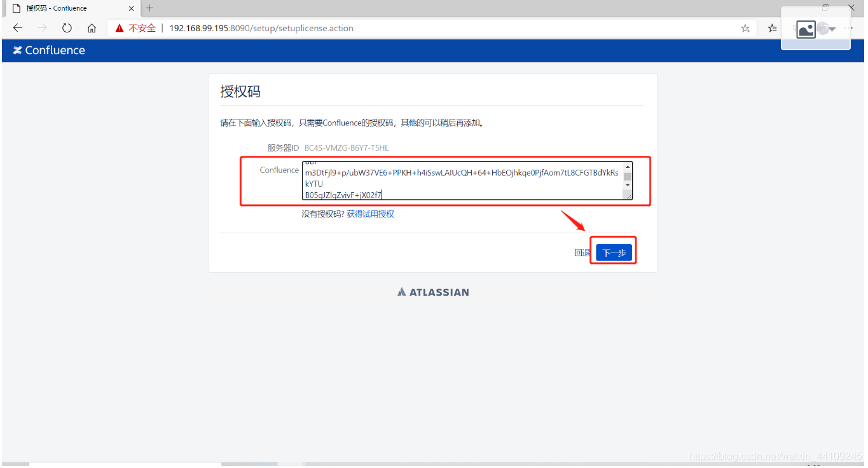Click the 下一步 next button

[614, 252]
